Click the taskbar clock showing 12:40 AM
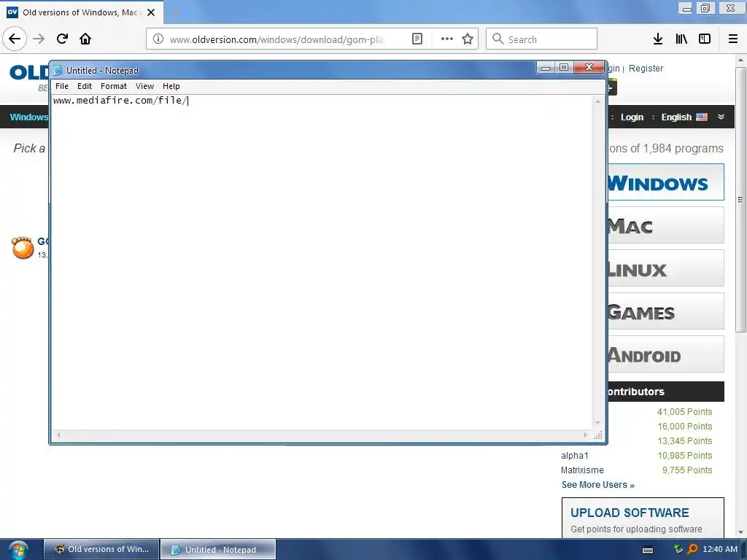The height and width of the screenshot is (560, 747). point(720,550)
